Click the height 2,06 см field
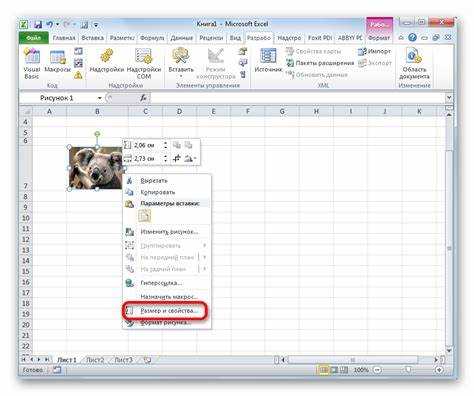Image resolution: width=474 pixels, height=396 pixels. 148,145
